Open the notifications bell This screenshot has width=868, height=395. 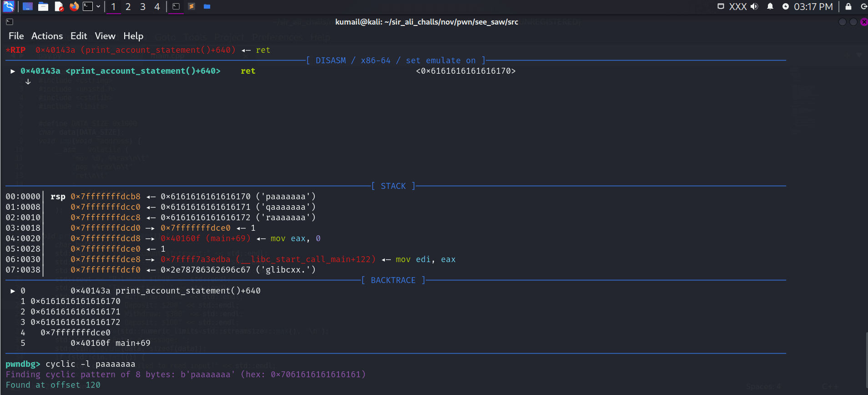(770, 6)
